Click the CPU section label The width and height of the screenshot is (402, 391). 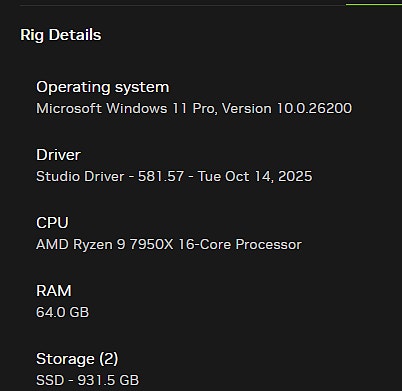52,223
